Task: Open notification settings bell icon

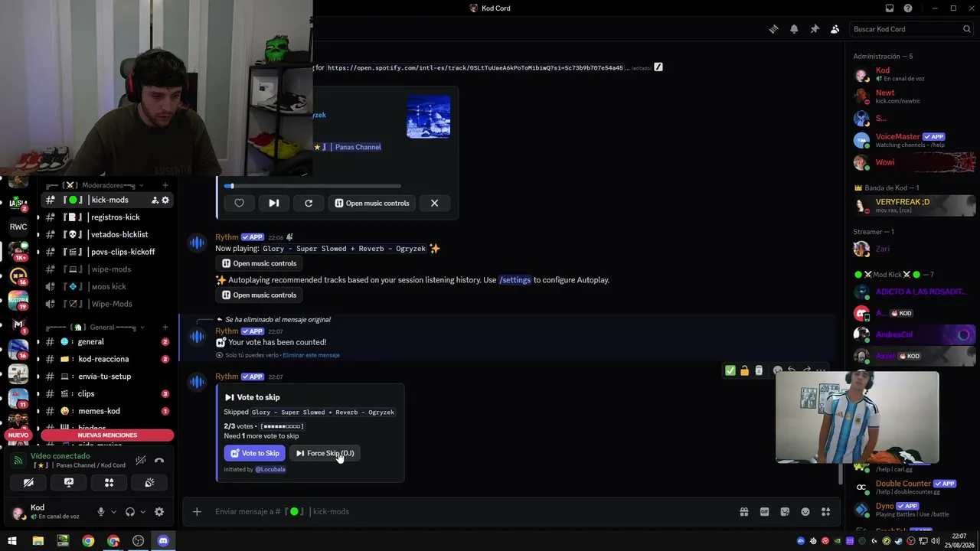Action: click(794, 29)
